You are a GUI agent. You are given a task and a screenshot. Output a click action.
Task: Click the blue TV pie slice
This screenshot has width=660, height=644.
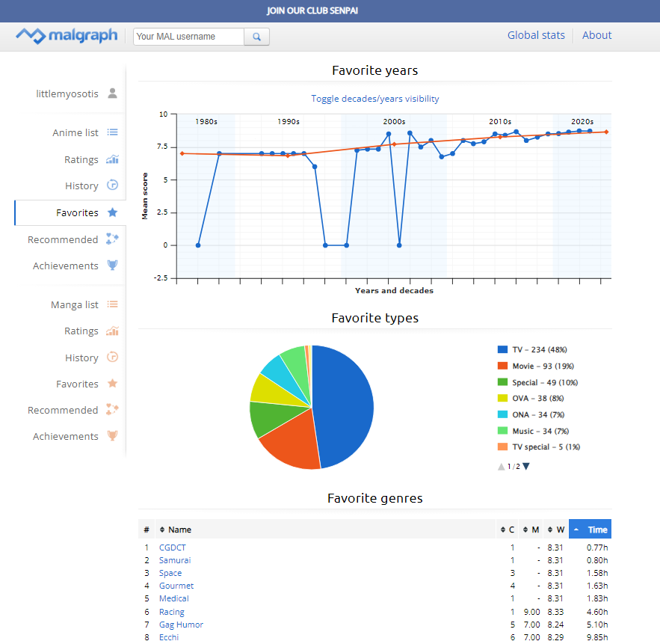(x=344, y=404)
